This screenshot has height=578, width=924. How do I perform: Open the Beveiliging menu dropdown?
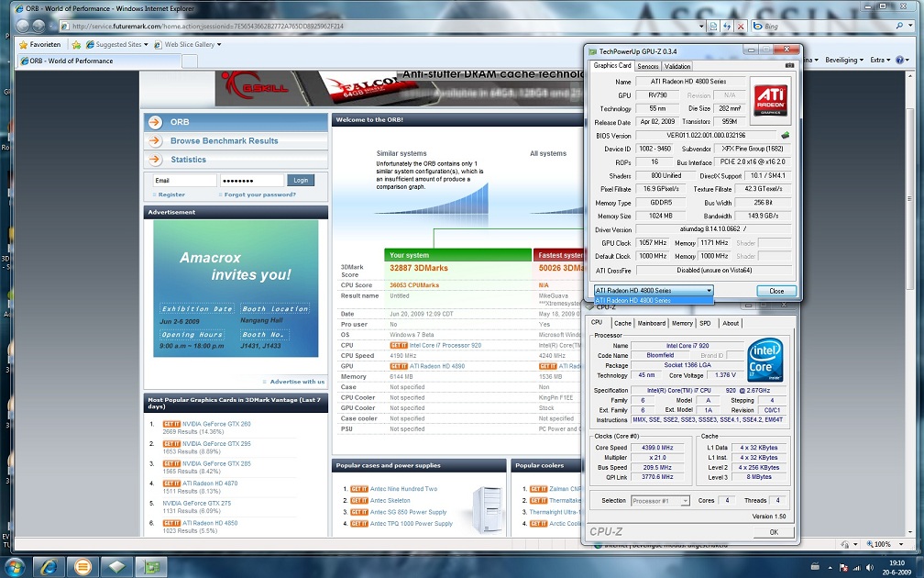click(x=844, y=60)
